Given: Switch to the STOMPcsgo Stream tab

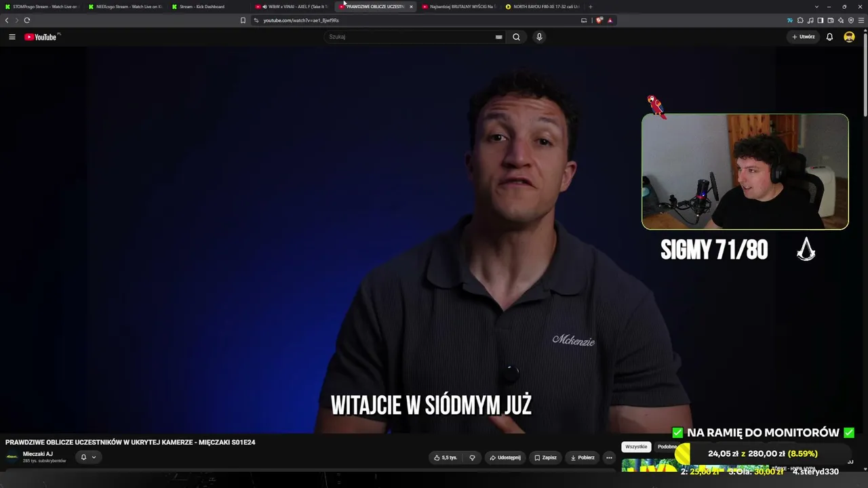Looking at the screenshot, I should [x=42, y=7].
